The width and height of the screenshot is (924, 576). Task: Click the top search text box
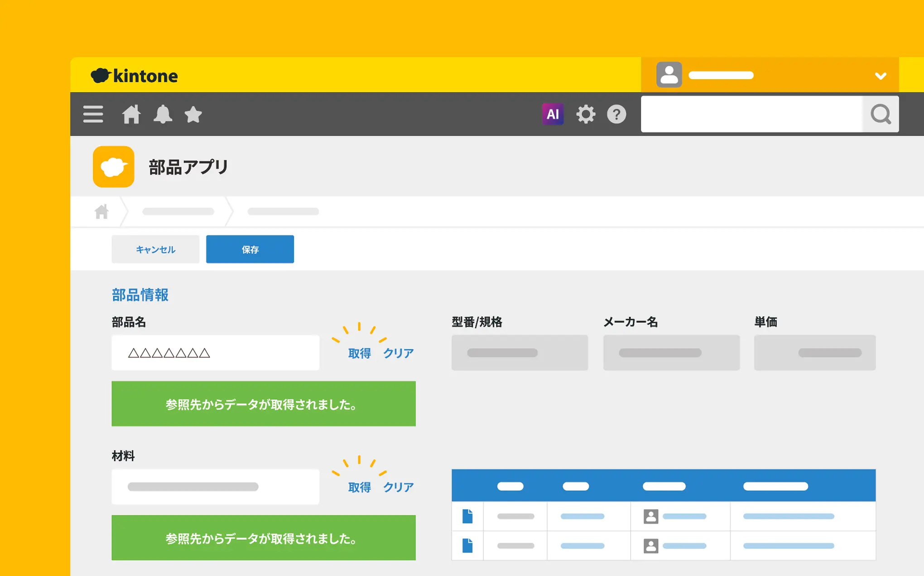[752, 114]
